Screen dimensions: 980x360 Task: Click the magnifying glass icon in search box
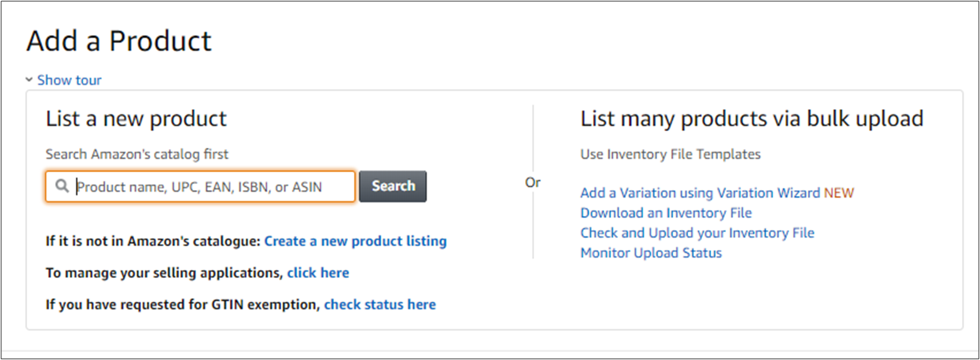click(61, 186)
